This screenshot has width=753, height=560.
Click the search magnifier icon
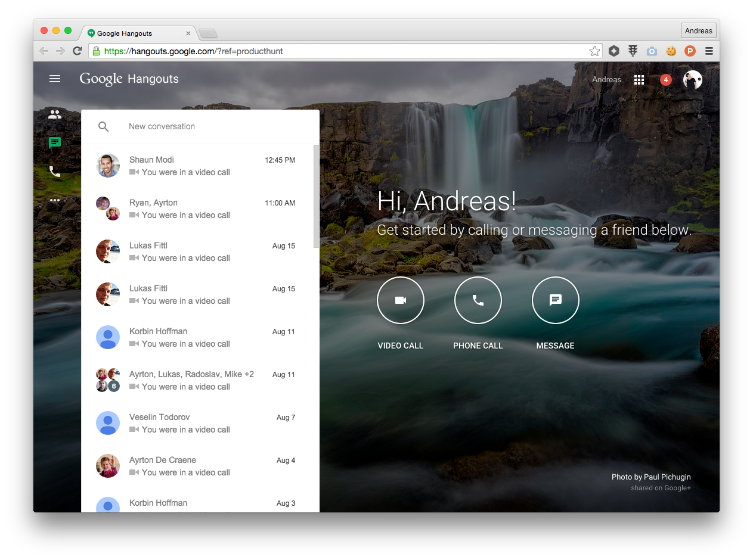click(x=103, y=126)
